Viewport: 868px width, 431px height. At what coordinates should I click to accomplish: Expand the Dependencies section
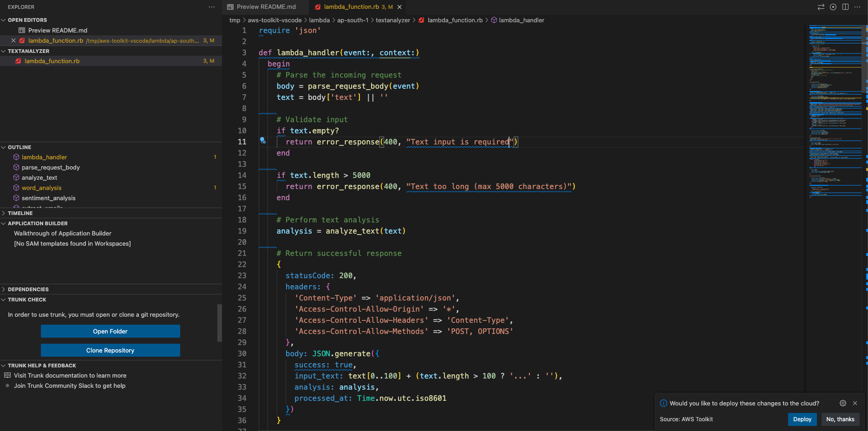4,289
